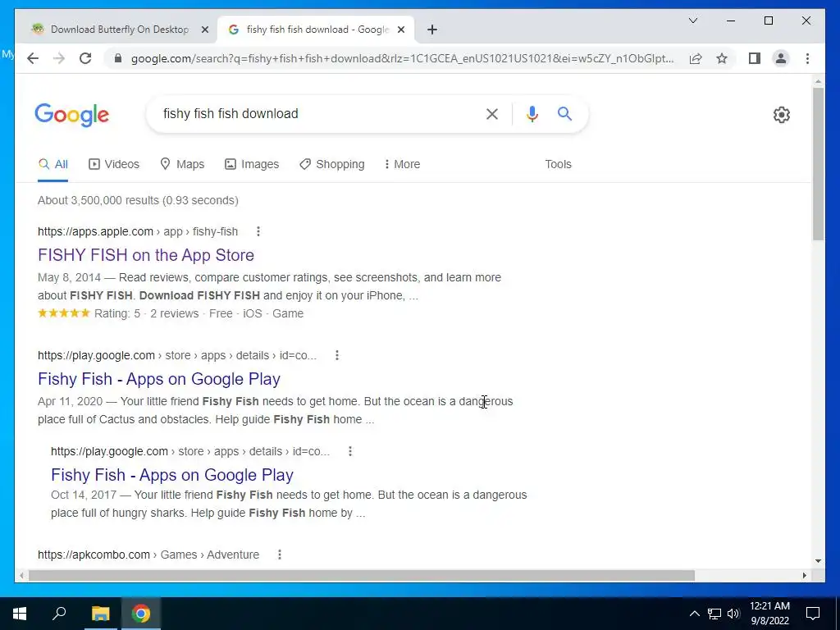The height and width of the screenshot is (630, 840).
Task: Open the taskbar clock showing 12:21 AM
Action: pos(769,614)
